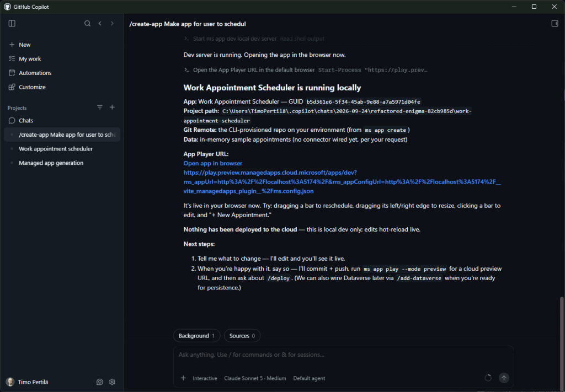
Task: Open the Interactive mode selector
Action: pyautogui.click(x=205, y=378)
